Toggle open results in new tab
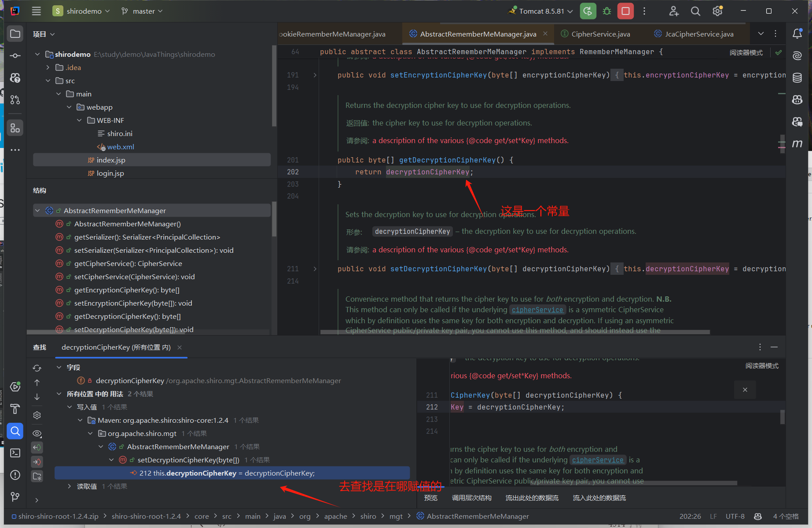 pyautogui.click(x=37, y=476)
